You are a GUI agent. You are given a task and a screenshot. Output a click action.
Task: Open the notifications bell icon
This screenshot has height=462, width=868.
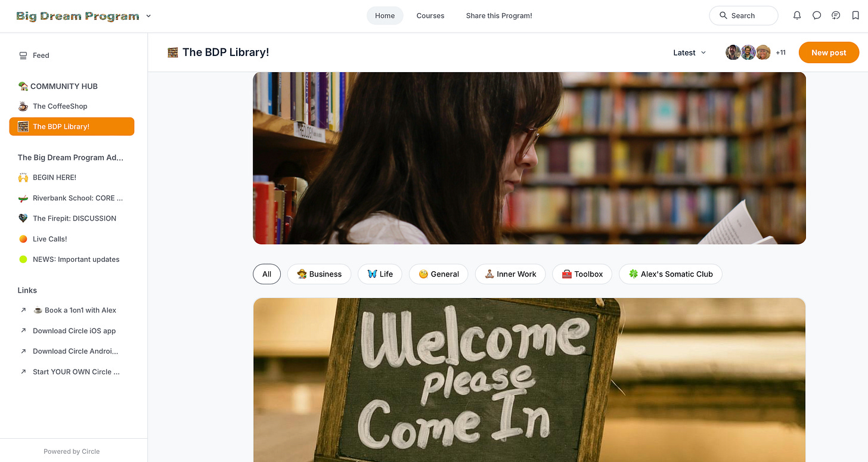click(x=797, y=15)
